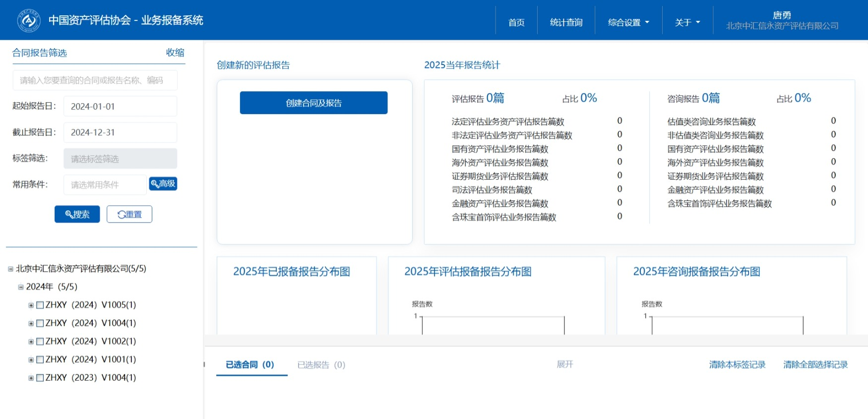Collapse the 2024年 tree node

coord(21,287)
